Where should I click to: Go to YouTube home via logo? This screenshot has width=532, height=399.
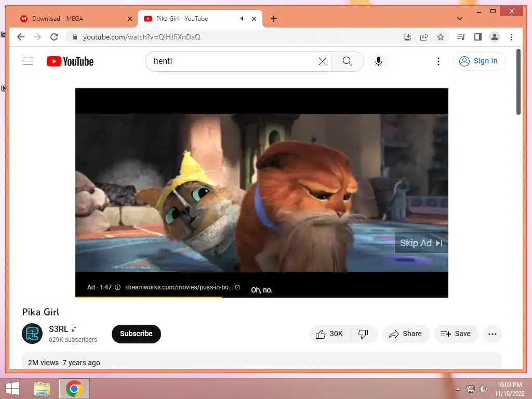click(70, 61)
